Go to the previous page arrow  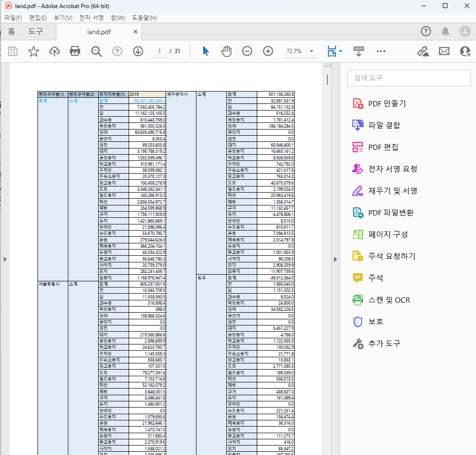pyautogui.click(x=117, y=51)
